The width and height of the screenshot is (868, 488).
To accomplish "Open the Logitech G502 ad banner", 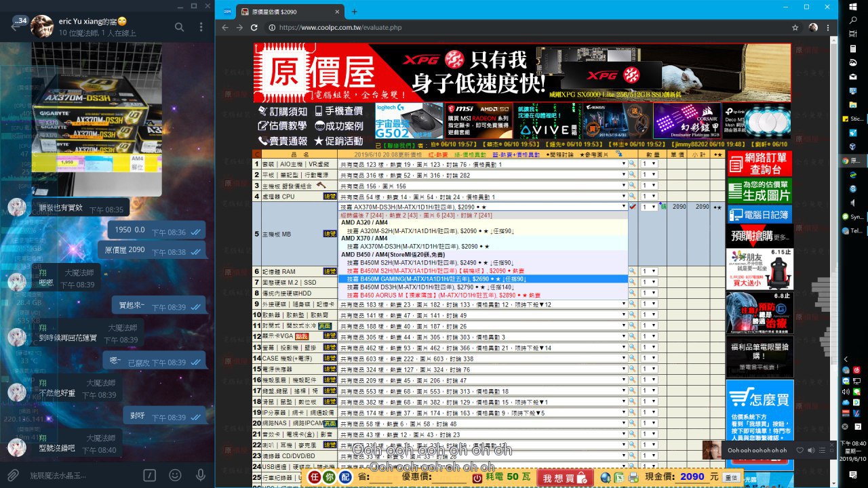I will point(409,121).
